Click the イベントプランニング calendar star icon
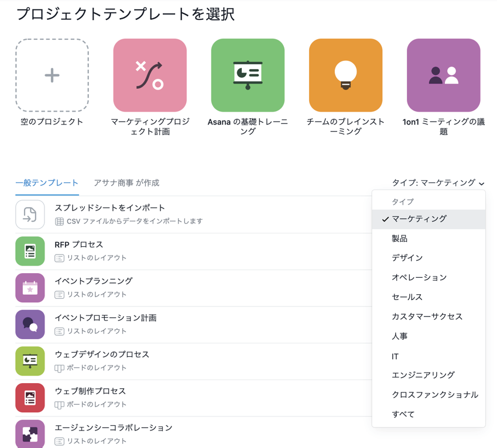 (30, 288)
